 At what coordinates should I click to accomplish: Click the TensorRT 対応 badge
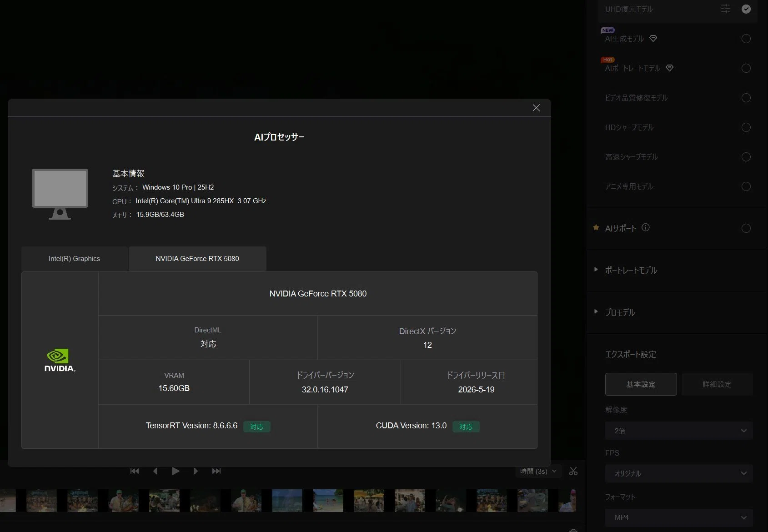click(257, 427)
